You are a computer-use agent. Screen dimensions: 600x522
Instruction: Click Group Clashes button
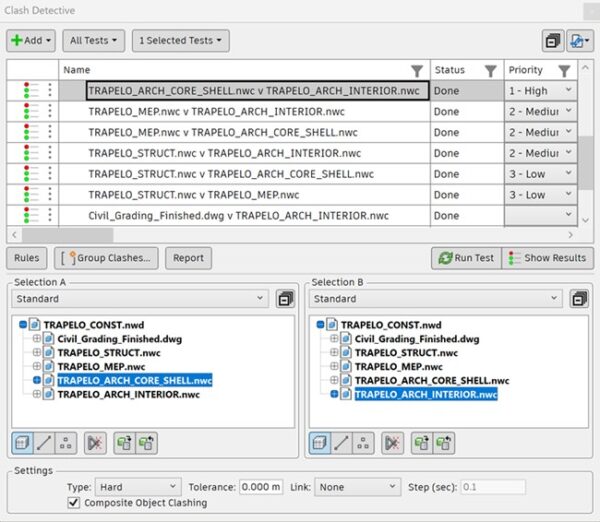click(x=106, y=258)
